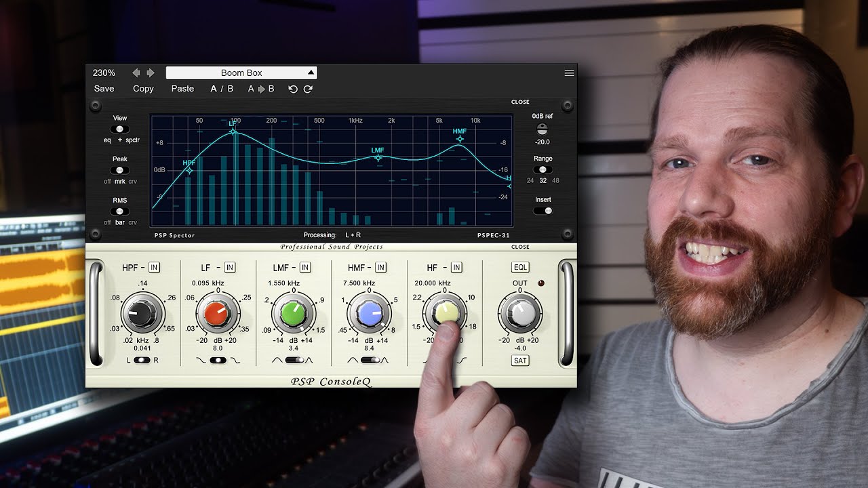Open the plugin hamburger menu
Screen dimensions: 868x488
point(569,73)
